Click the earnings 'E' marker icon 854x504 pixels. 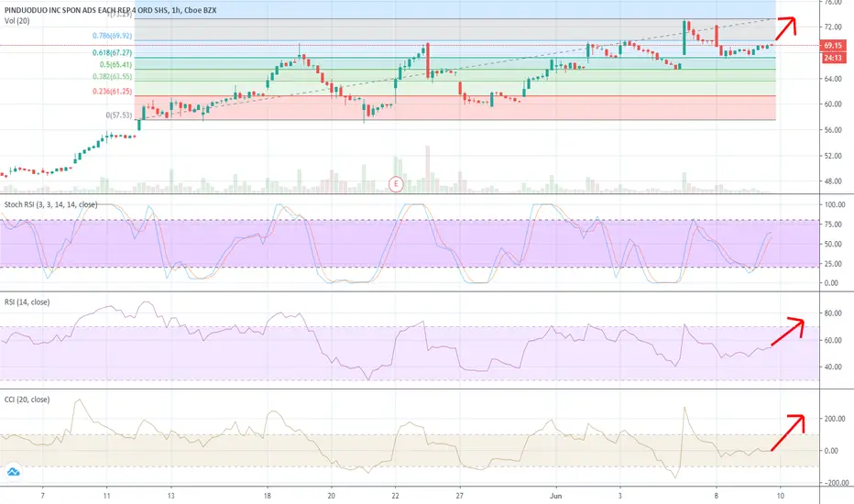pyautogui.click(x=396, y=184)
